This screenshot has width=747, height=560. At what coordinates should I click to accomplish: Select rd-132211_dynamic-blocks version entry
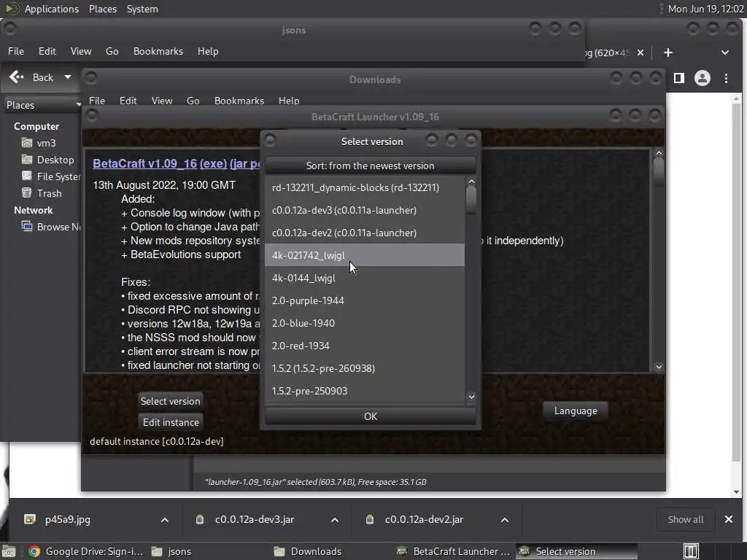[x=365, y=187]
